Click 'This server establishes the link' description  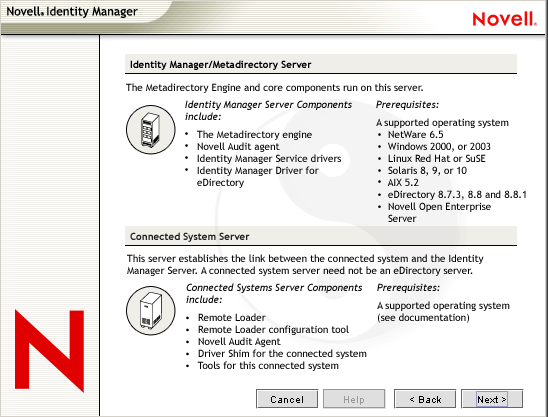pos(305,264)
